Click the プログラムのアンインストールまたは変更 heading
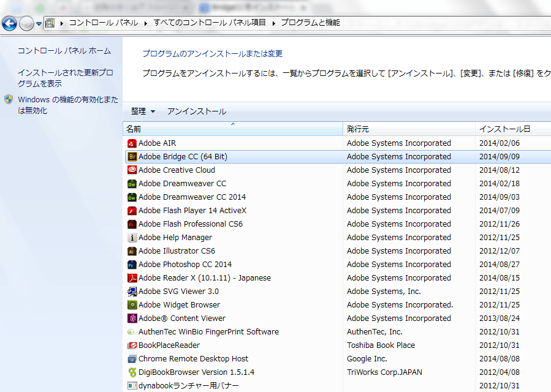This screenshot has width=551, height=392. pos(213,54)
